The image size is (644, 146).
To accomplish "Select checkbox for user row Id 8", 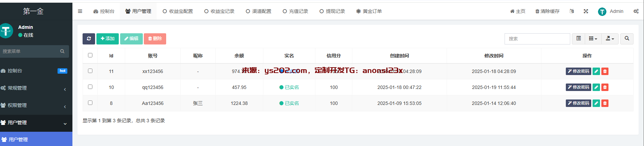I will (90, 103).
